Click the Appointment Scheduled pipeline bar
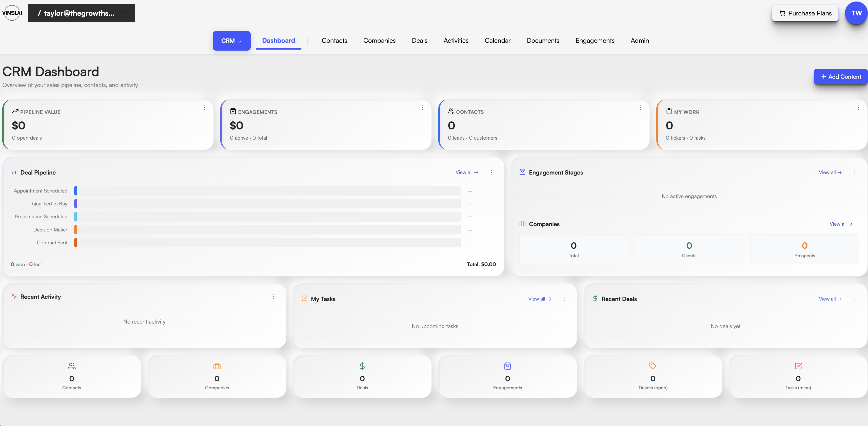 [x=268, y=190]
